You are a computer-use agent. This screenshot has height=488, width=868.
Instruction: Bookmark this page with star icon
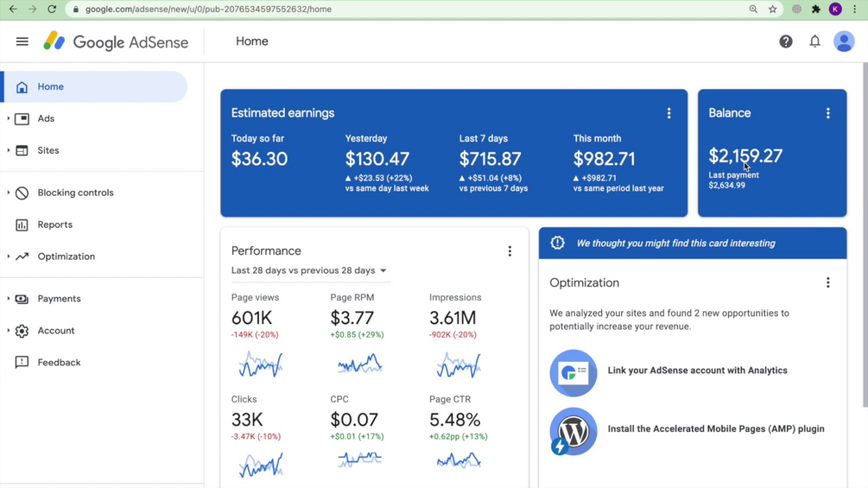773,9
